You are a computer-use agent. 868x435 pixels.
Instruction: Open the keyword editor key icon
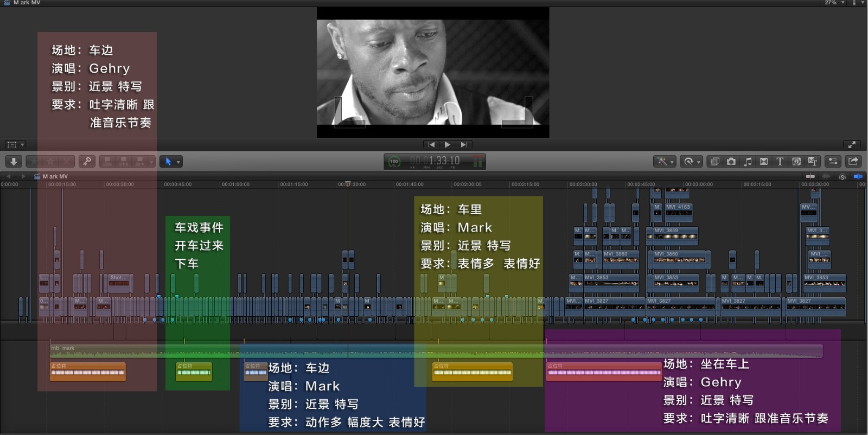(x=87, y=162)
